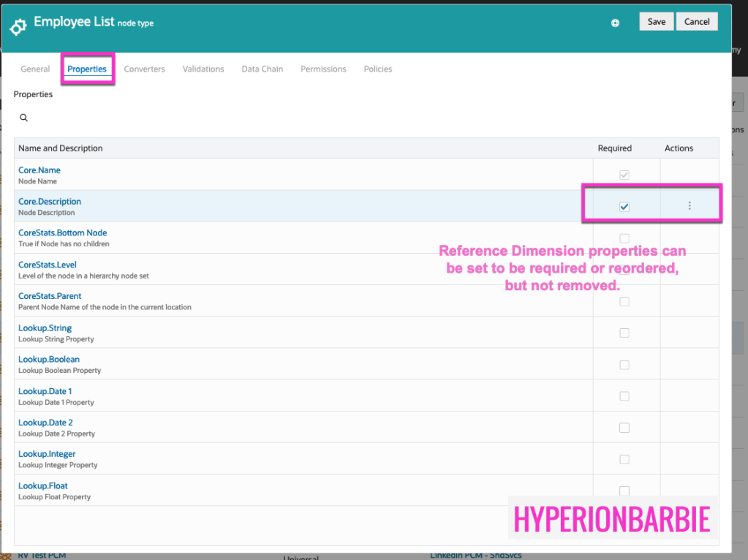The width and height of the screenshot is (748, 560).
Task: Go to the Validations tab
Action: tap(203, 69)
